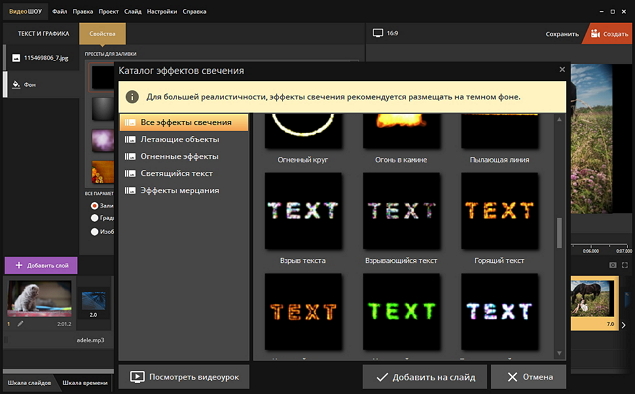Click the info icon in the yellow banner

(x=132, y=97)
